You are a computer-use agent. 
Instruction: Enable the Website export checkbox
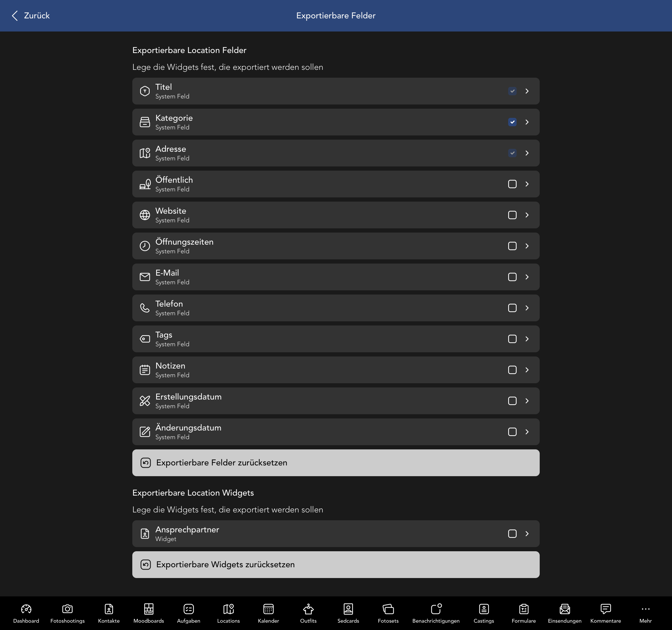(x=512, y=215)
